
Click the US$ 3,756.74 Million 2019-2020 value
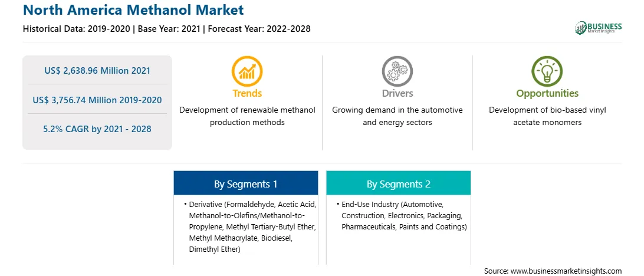pos(97,100)
